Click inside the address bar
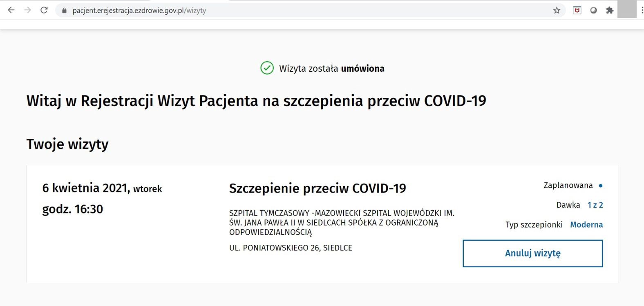This screenshot has width=644, height=306. pyautogui.click(x=163, y=10)
